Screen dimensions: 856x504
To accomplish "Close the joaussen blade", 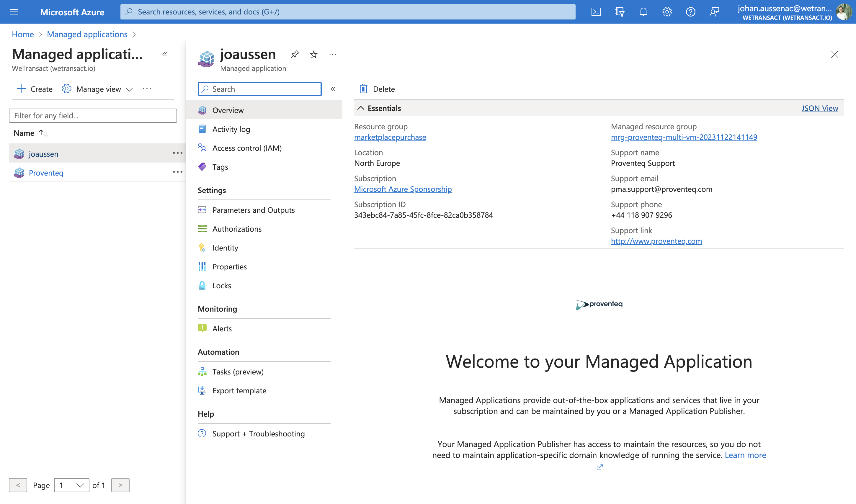I will tap(834, 54).
